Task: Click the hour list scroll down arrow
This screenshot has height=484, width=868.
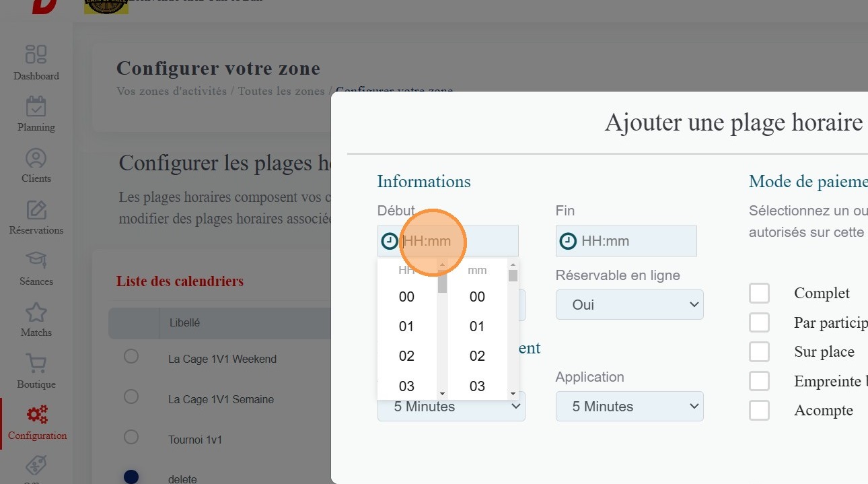Action: [442, 394]
